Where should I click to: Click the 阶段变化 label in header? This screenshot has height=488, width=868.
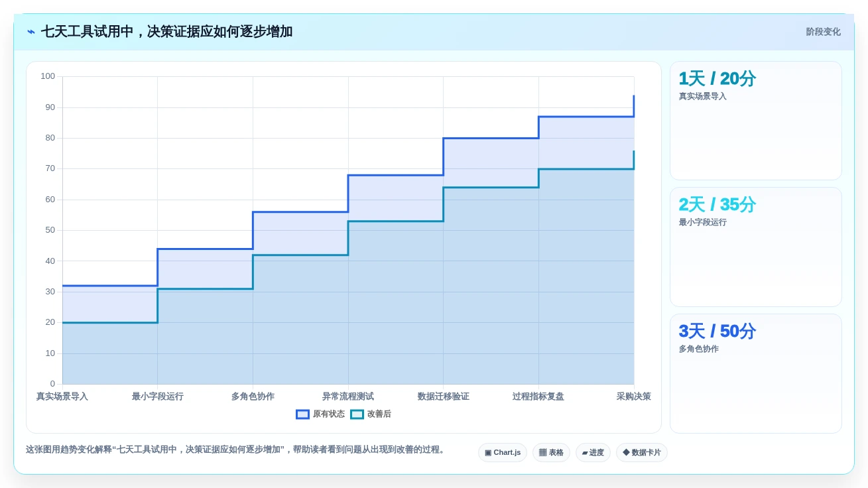[x=823, y=32]
